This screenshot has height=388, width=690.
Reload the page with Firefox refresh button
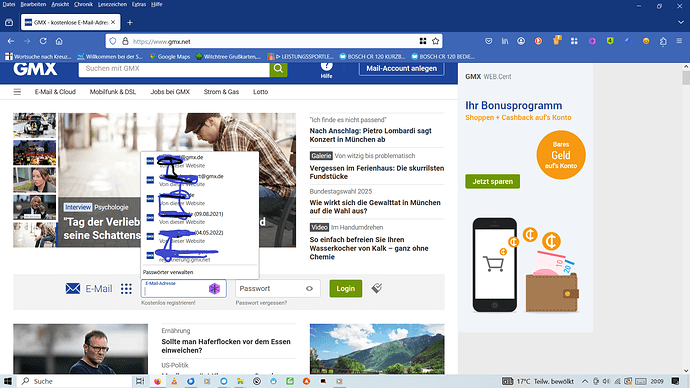(43, 41)
